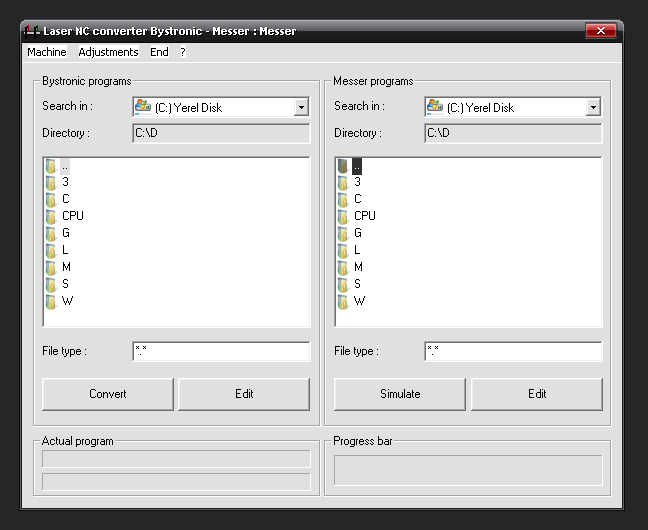Select folder 3 icon in Bystronic list
The width and height of the screenshot is (648, 530).
pyautogui.click(x=51, y=182)
